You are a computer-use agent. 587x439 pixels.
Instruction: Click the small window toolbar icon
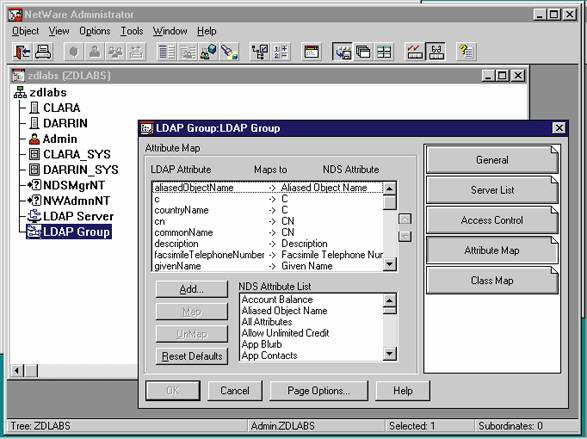(311, 52)
